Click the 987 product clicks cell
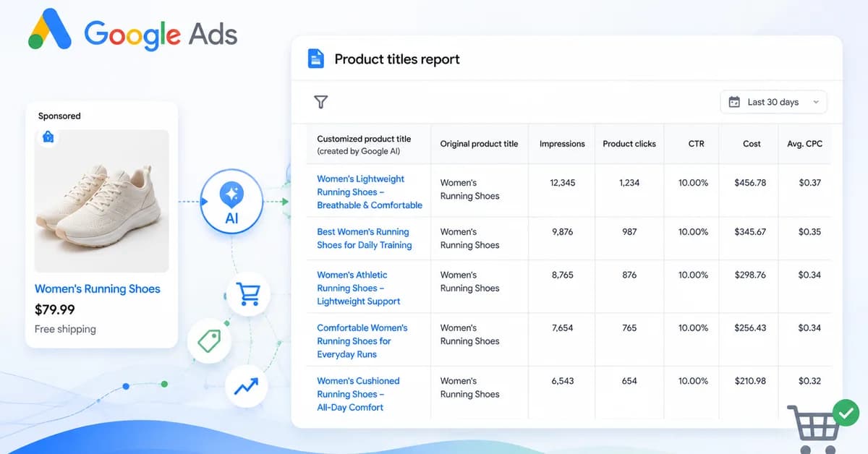868x454 pixels. (629, 232)
